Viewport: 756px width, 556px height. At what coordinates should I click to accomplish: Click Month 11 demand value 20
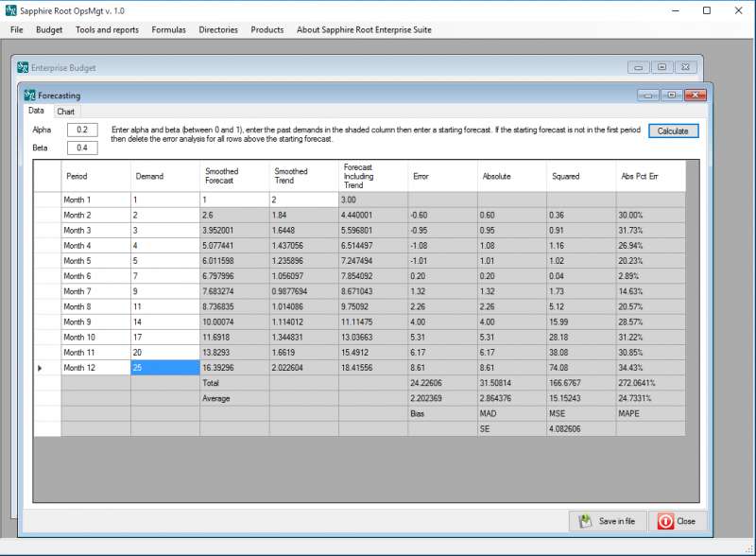(x=165, y=353)
